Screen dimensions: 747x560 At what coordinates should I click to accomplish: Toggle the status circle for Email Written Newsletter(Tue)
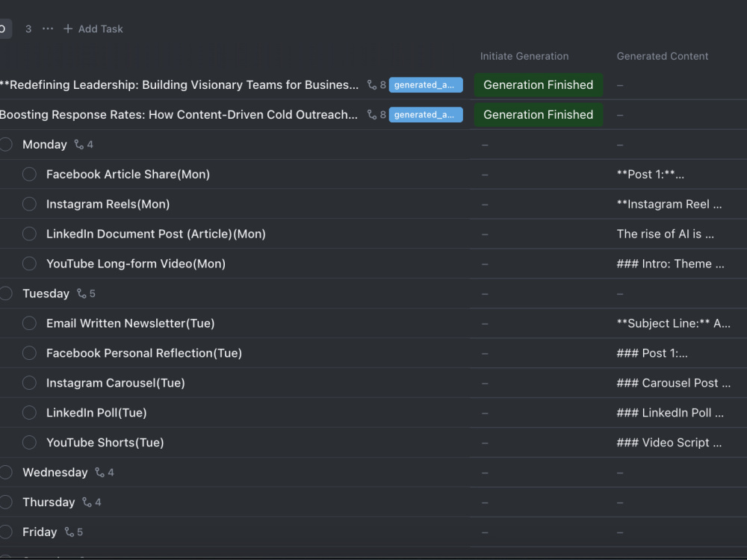click(x=30, y=323)
